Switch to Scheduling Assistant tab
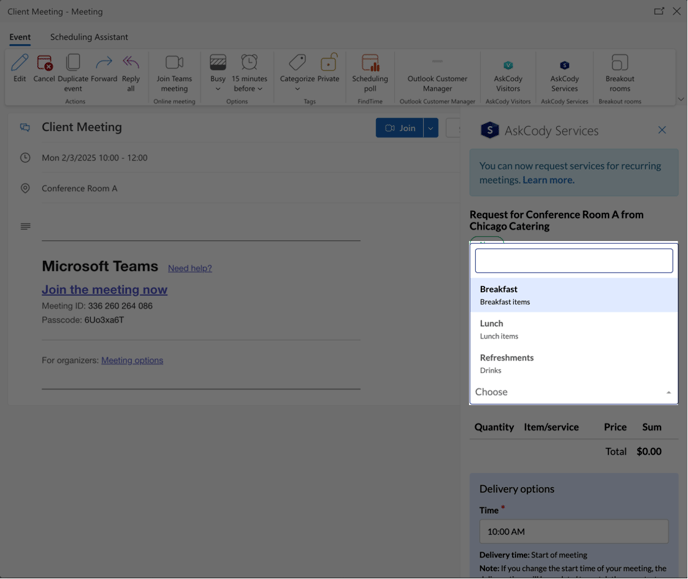The image size is (688, 579). [89, 37]
